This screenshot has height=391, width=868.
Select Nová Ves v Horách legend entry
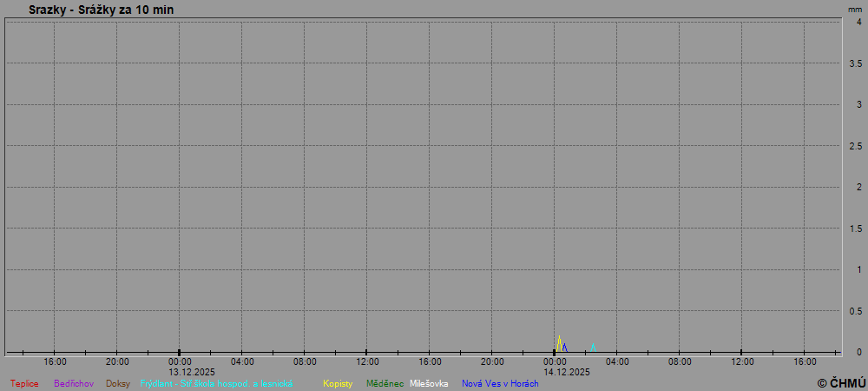pyautogui.click(x=500, y=383)
